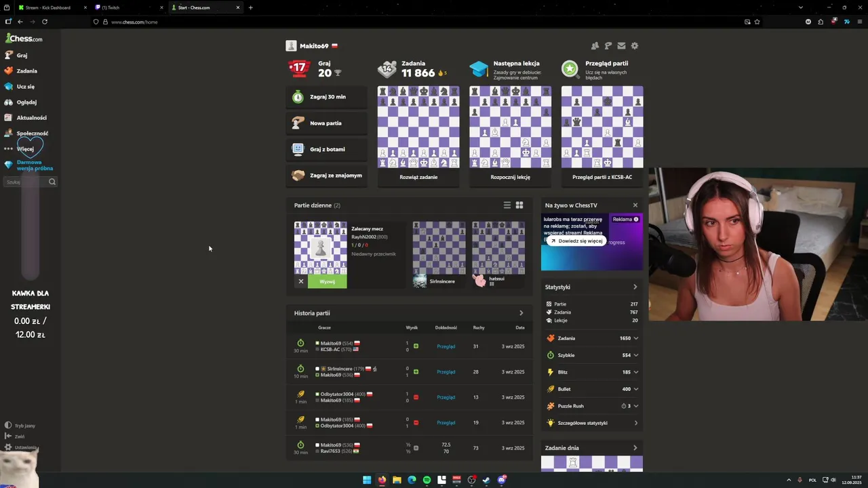Screen dimensions: 868x488
Task: Close the Na żywo w ChessTV panel
Action: tap(635, 205)
